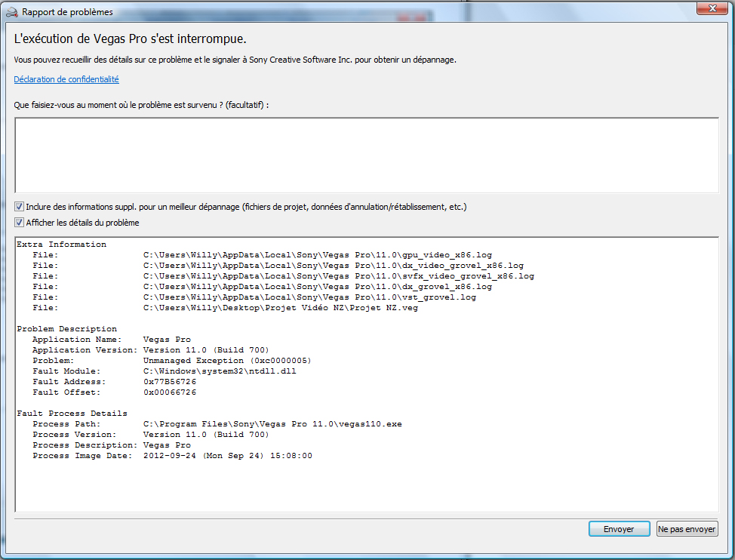The height and width of the screenshot is (560, 735).
Task: Select the dx_video_grovel_x86.log file line
Action: point(278,266)
